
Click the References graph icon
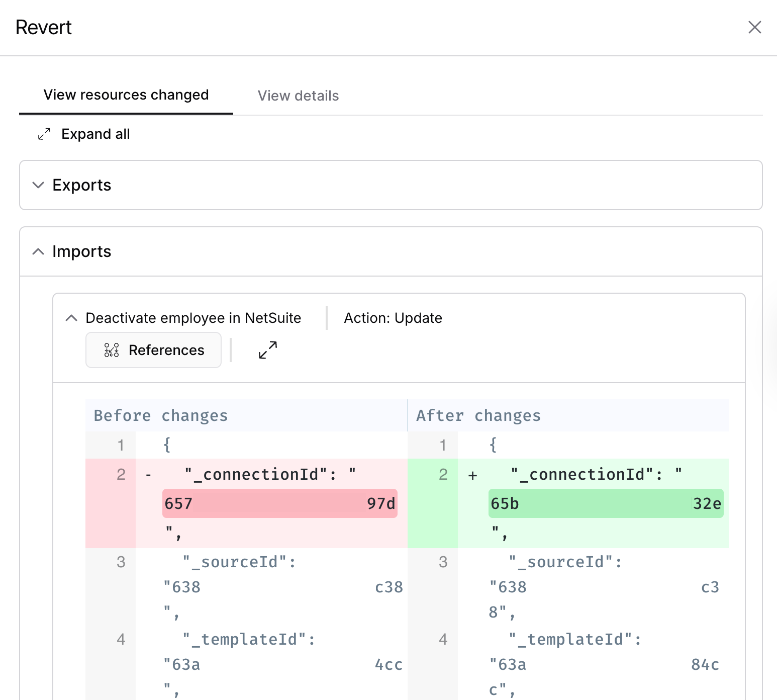pyautogui.click(x=112, y=350)
